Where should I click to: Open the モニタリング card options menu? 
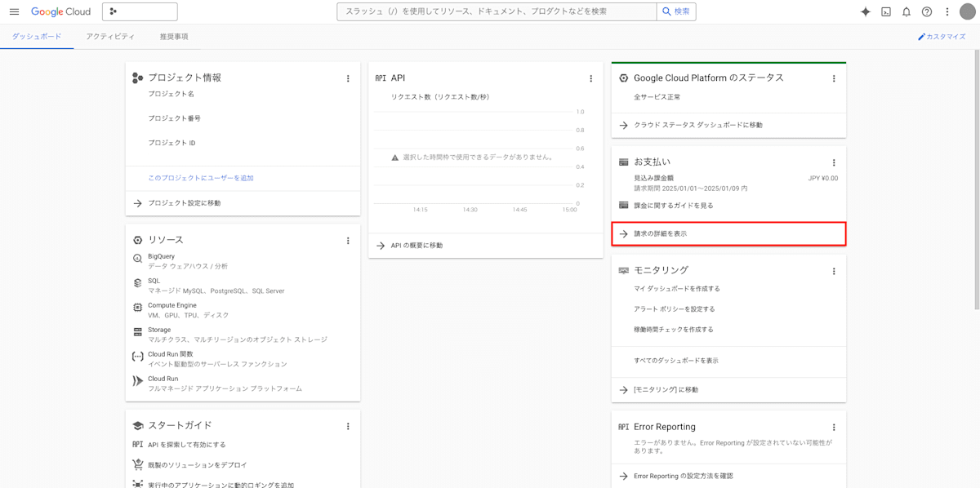834,271
